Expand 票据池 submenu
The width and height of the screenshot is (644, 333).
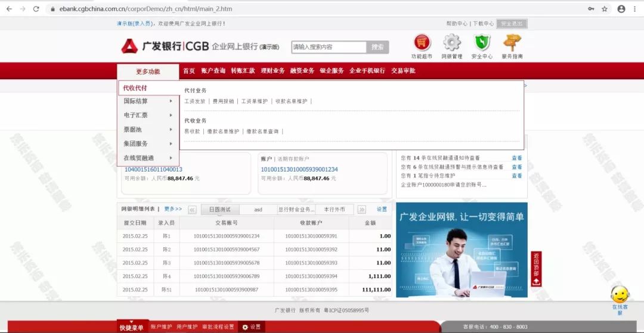click(148, 130)
